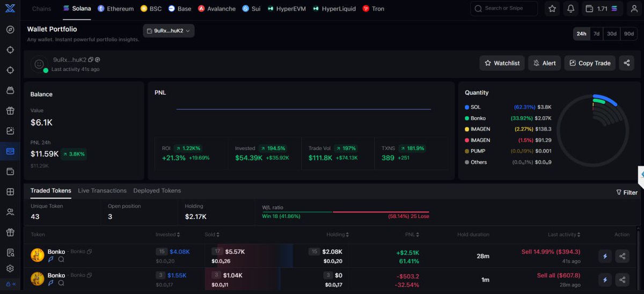Open the compass discover icon in sidebar
Viewport: 644px width, 294px height.
coord(10,29)
